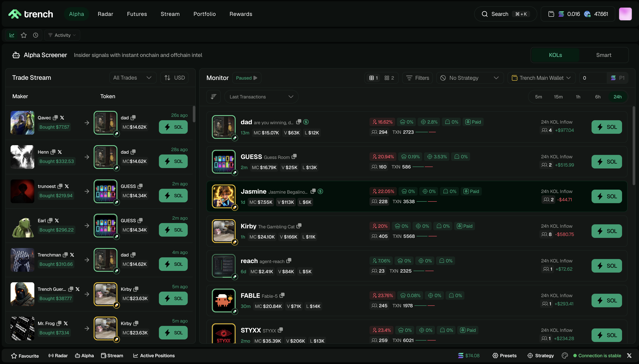The image size is (639, 364).
Task: Switch to Smart mode
Action: point(603,55)
